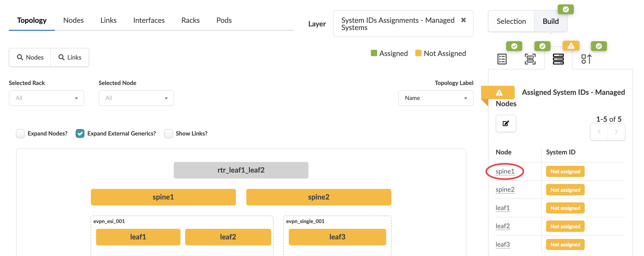Image resolution: width=644 pixels, height=256 pixels.
Task: Click the list-style build panel icon
Action: 502,59
